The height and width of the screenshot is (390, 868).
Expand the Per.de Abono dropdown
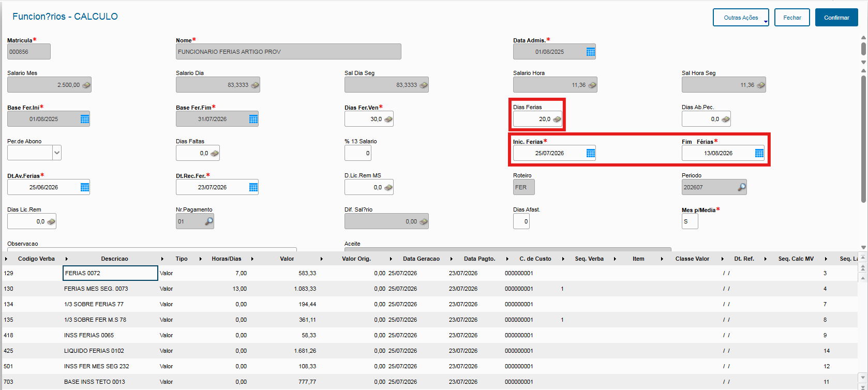tap(57, 153)
